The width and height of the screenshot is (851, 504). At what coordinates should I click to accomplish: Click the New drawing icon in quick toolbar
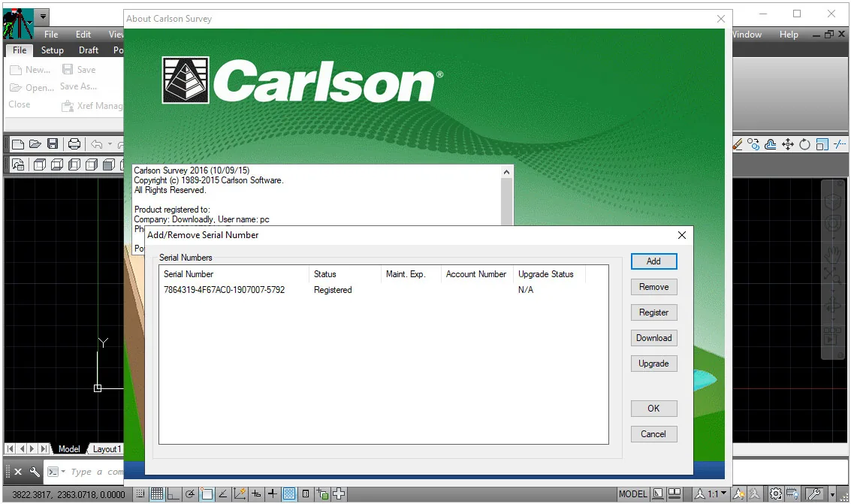coord(18,144)
